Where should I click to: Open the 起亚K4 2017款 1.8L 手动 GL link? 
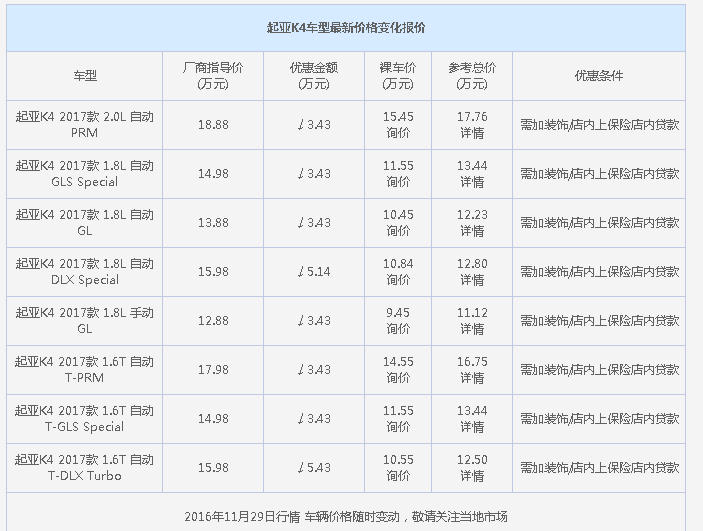point(85,321)
